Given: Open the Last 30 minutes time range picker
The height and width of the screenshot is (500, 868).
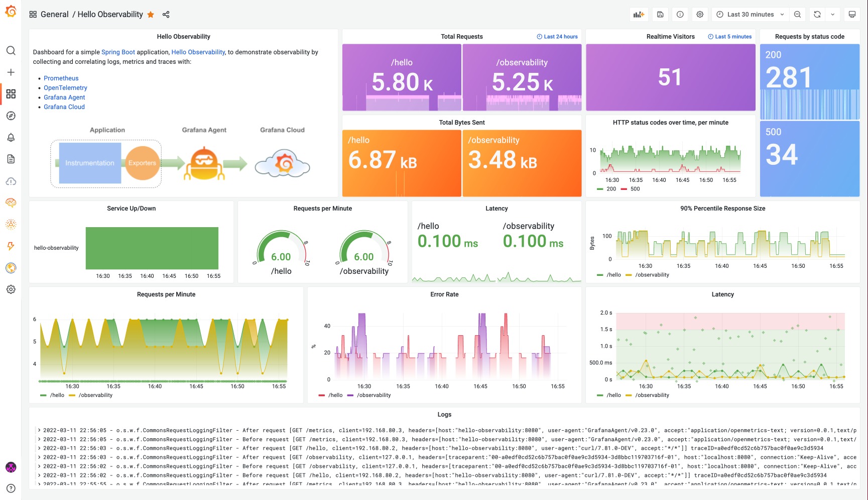Looking at the screenshot, I should pos(750,14).
